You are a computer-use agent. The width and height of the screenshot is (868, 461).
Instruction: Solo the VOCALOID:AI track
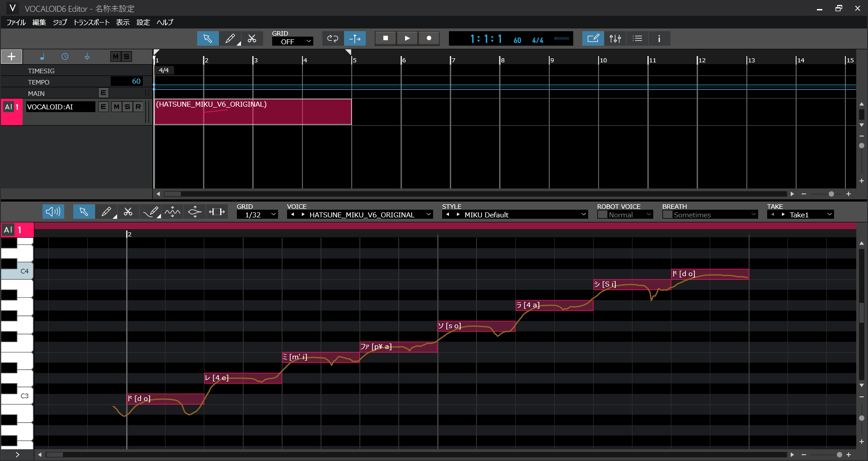(x=127, y=107)
